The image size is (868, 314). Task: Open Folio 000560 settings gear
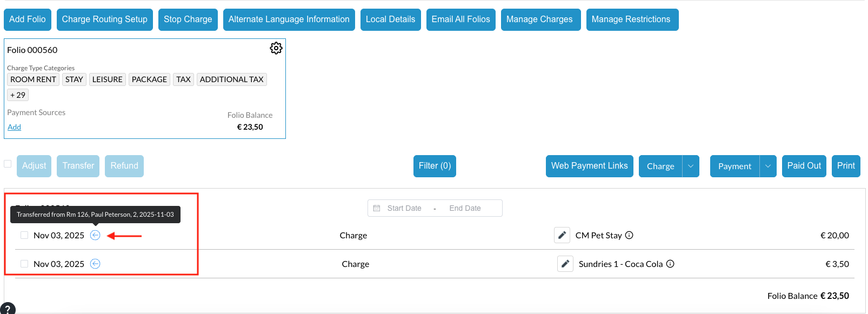point(276,48)
